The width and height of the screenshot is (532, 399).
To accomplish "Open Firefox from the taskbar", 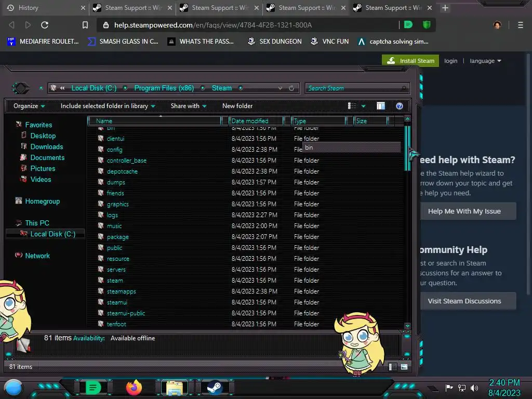I will tap(134, 388).
